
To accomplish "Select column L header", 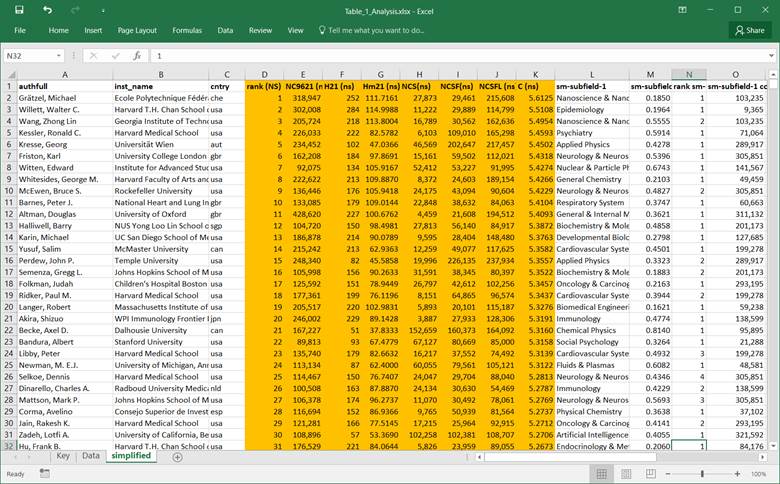I will click(592, 75).
